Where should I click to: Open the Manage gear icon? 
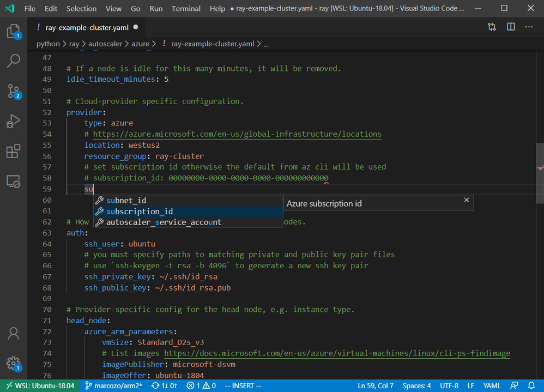coord(14,364)
